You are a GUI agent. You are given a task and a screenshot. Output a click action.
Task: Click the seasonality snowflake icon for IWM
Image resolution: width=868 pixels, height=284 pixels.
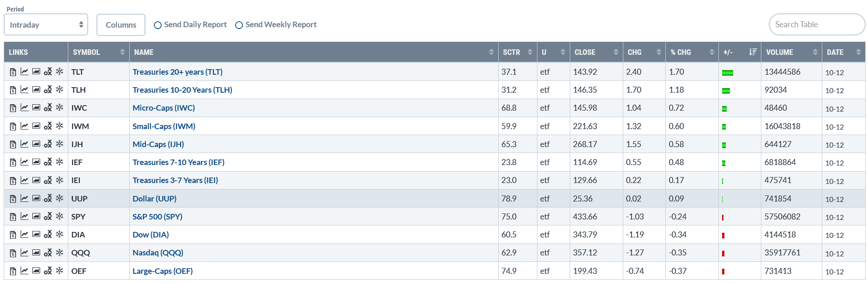[x=60, y=125]
